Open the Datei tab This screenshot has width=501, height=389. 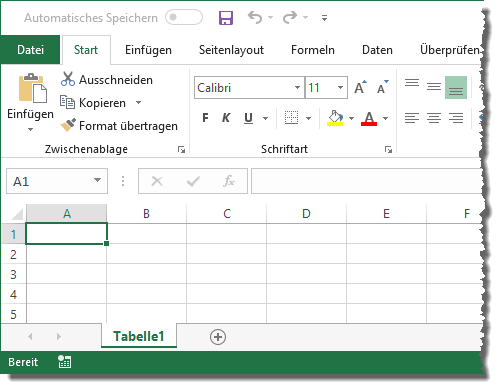tap(30, 50)
